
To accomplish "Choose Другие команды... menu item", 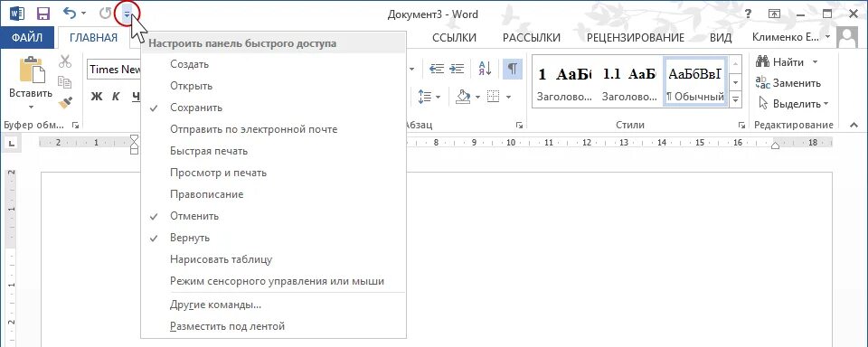I will 273,305.
